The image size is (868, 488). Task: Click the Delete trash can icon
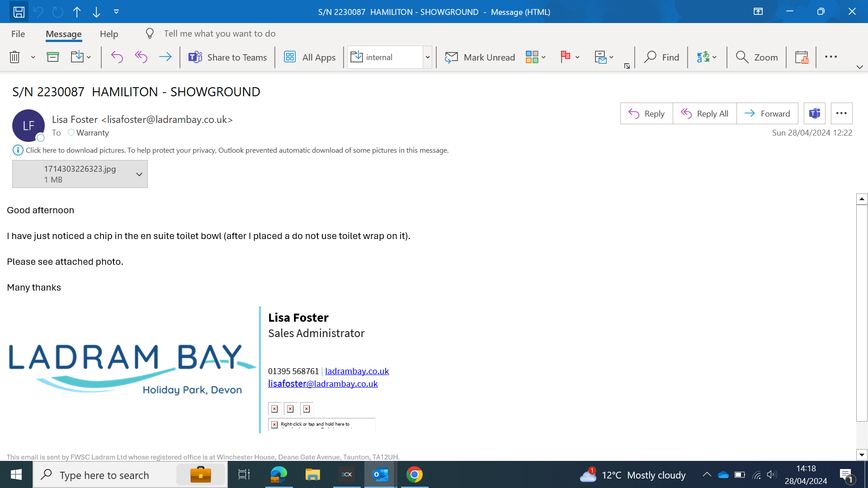(x=14, y=57)
